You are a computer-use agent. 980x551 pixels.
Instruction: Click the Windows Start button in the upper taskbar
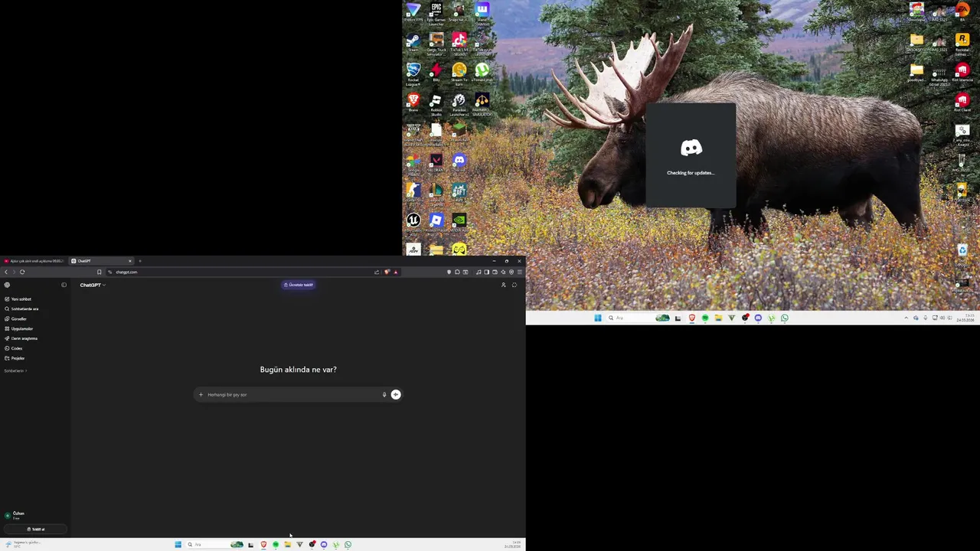[x=598, y=318]
